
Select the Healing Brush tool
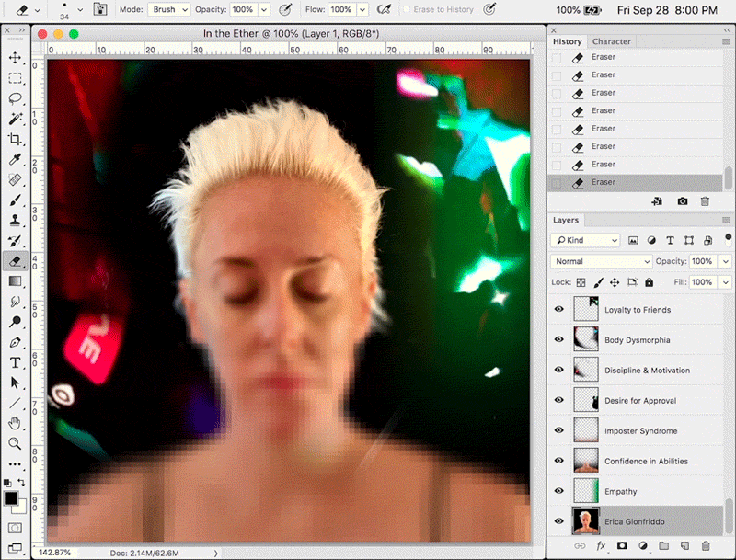(15, 179)
